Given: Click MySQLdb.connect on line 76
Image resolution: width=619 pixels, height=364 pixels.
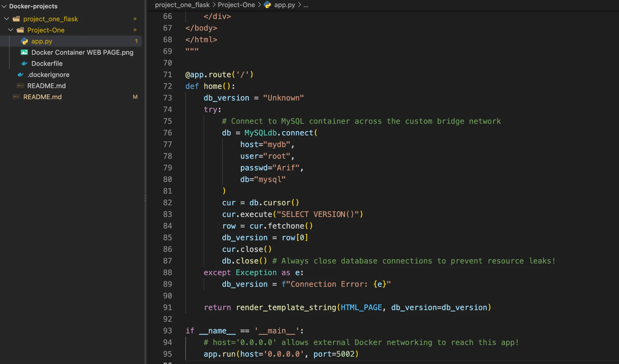Looking at the screenshot, I should [x=279, y=133].
